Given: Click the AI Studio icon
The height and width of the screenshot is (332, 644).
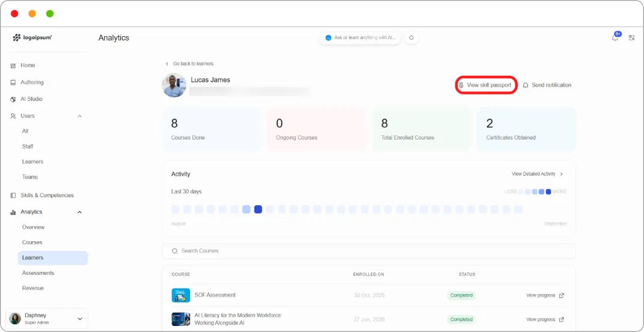Looking at the screenshot, I should tap(13, 99).
